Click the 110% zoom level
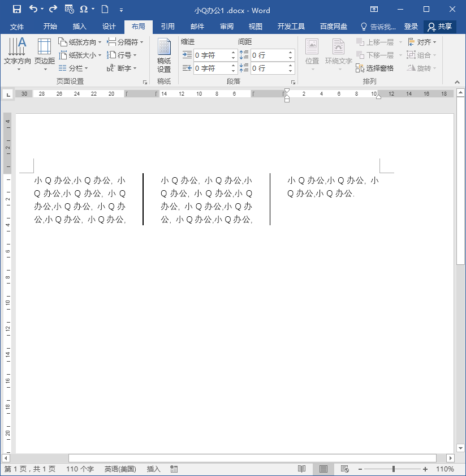Screen dimensions: 466x476 pos(445,469)
